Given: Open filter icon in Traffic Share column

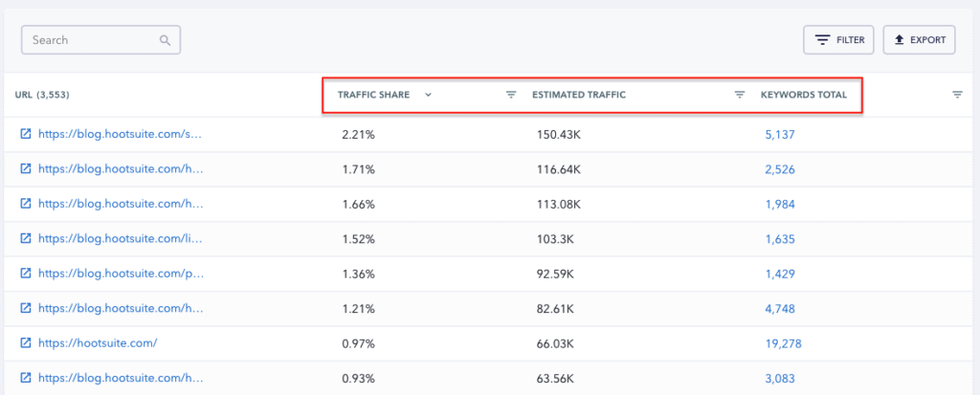Looking at the screenshot, I should [511, 95].
